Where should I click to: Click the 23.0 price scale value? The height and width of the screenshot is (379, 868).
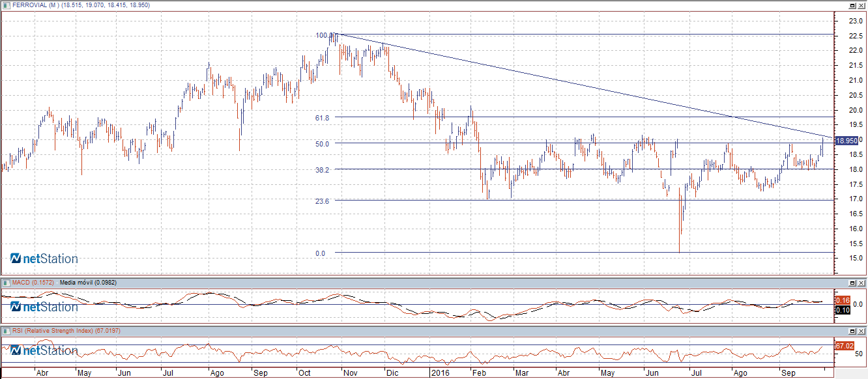click(856, 21)
